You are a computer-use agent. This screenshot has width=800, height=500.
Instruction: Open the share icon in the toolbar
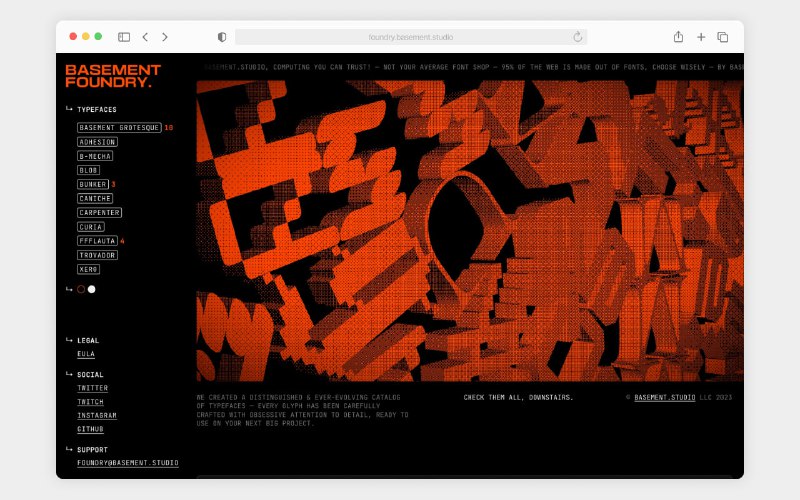coord(678,37)
